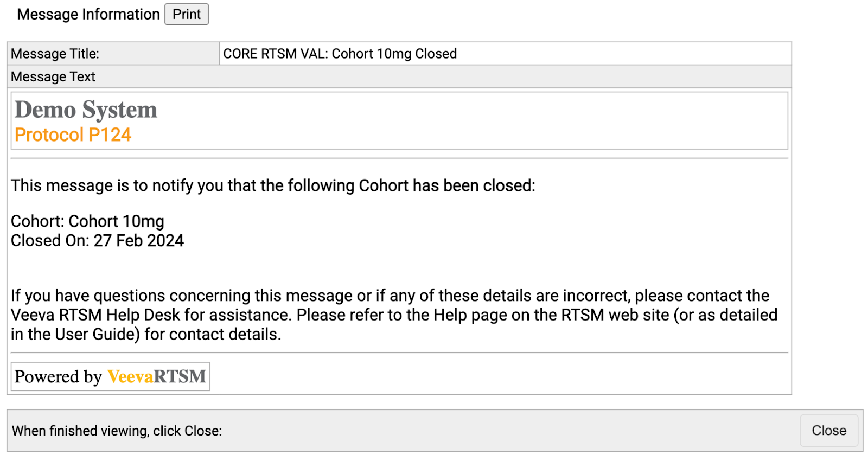Click the orange Protocol P124 text
868x461 pixels.
pos(73,135)
